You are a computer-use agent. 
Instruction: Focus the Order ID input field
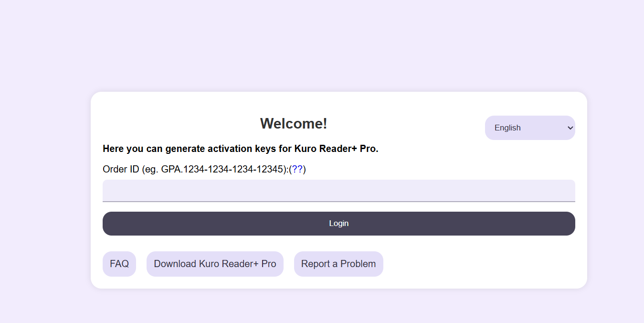tap(338, 191)
